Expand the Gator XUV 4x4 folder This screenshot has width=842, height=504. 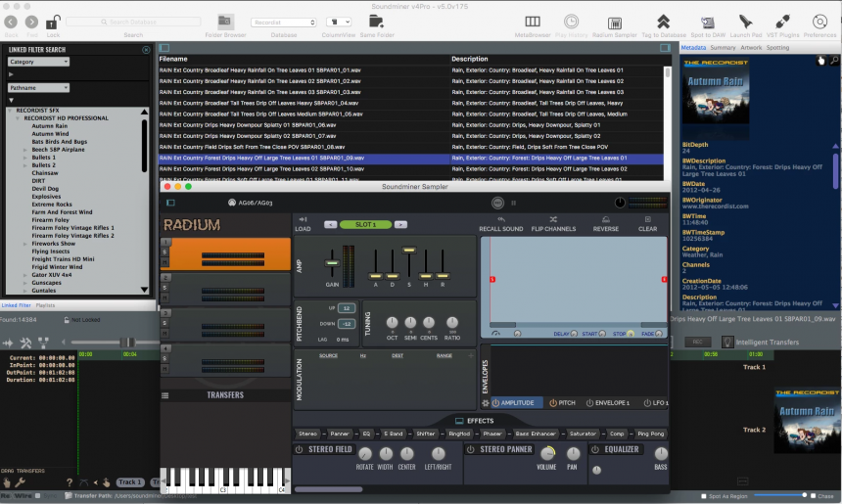point(25,275)
